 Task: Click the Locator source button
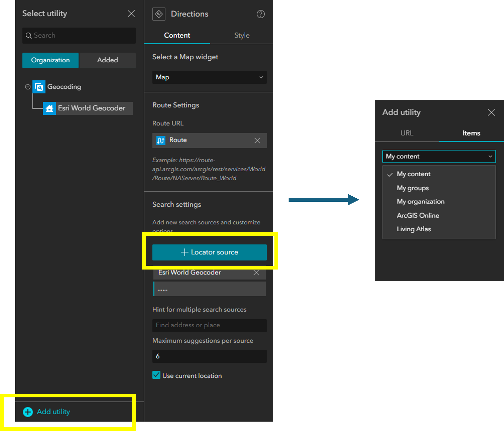tap(209, 252)
